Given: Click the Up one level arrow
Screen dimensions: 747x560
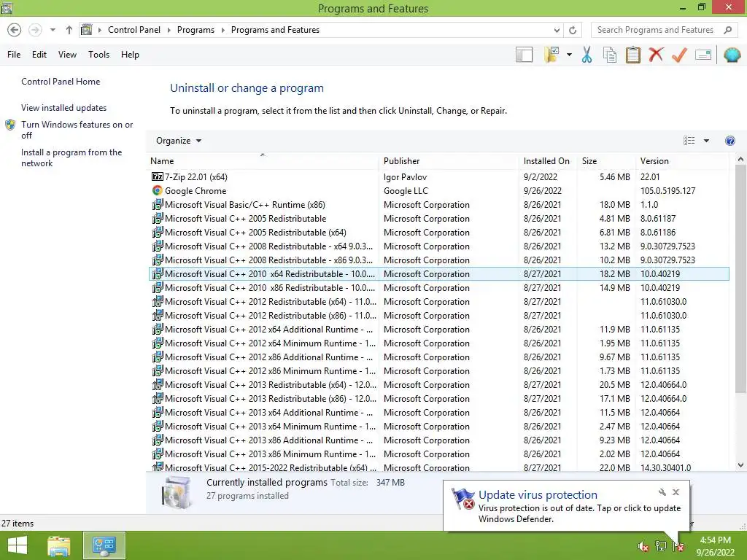Looking at the screenshot, I should coord(69,30).
